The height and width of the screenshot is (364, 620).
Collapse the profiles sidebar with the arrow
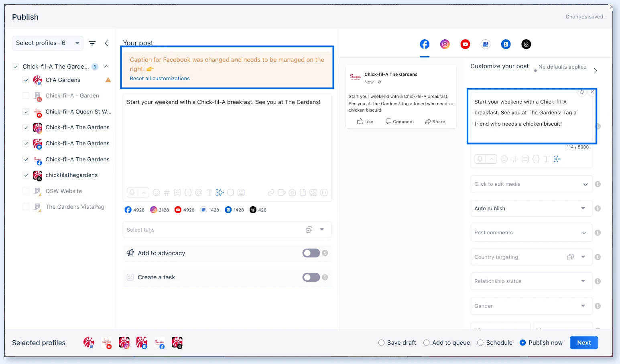pos(106,43)
